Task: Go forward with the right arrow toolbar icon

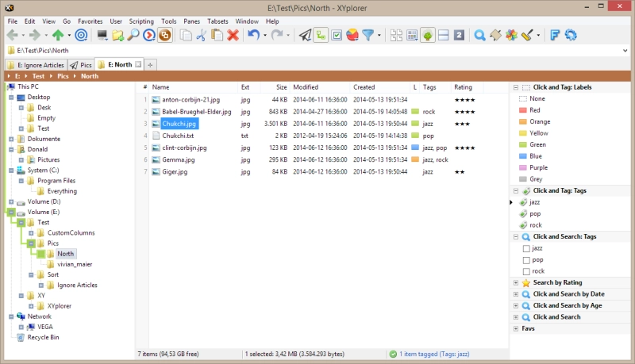Action: 35,35
